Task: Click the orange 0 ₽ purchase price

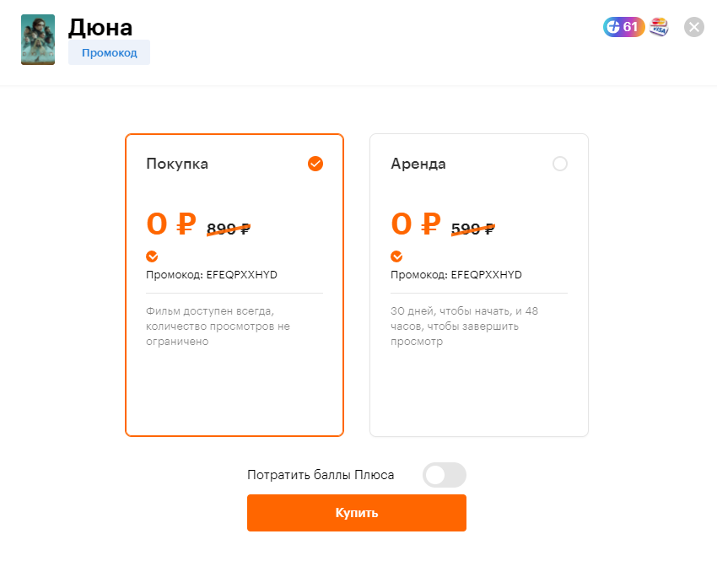Action: 171,224
